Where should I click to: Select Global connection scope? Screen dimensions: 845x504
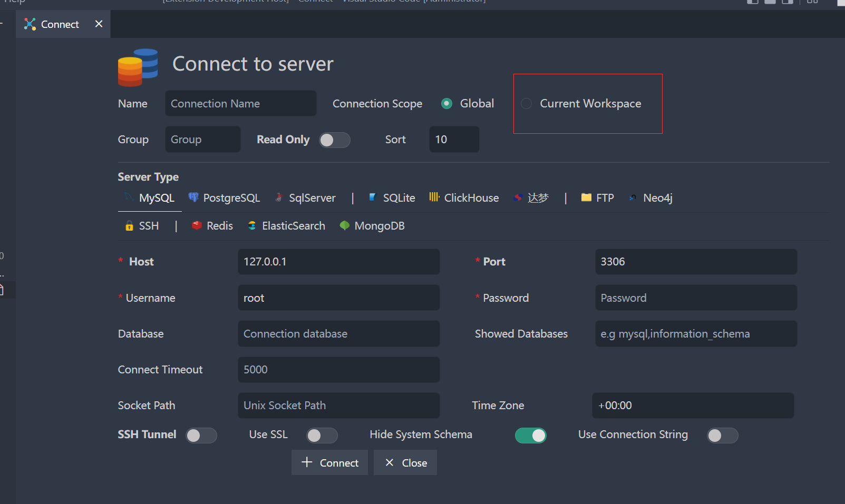(x=446, y=103)
